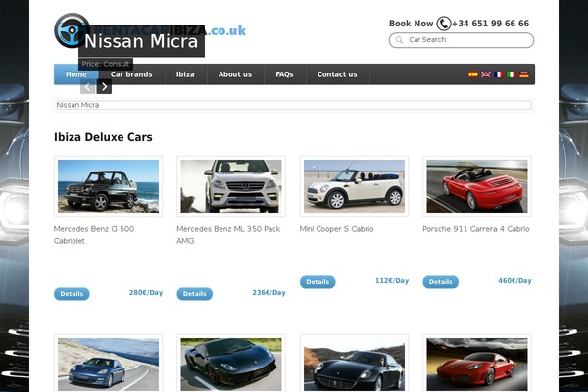Open the FAQs menu item

tap(284, 74)
